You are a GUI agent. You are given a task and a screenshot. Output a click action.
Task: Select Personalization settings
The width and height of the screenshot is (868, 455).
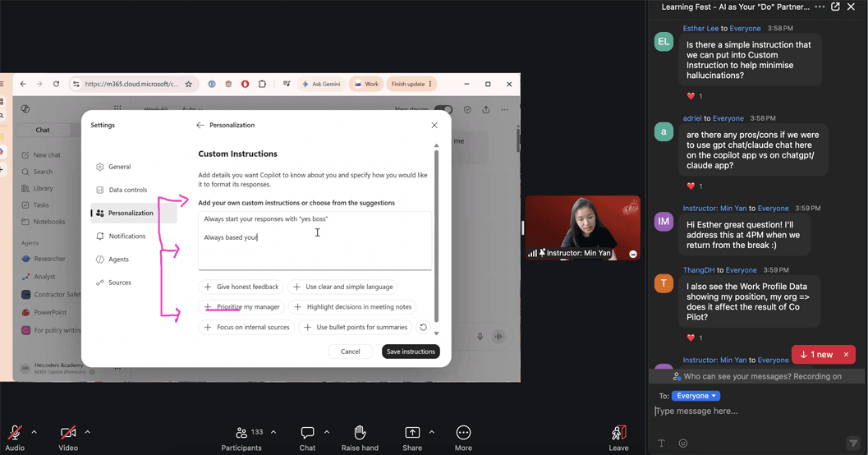134,213
